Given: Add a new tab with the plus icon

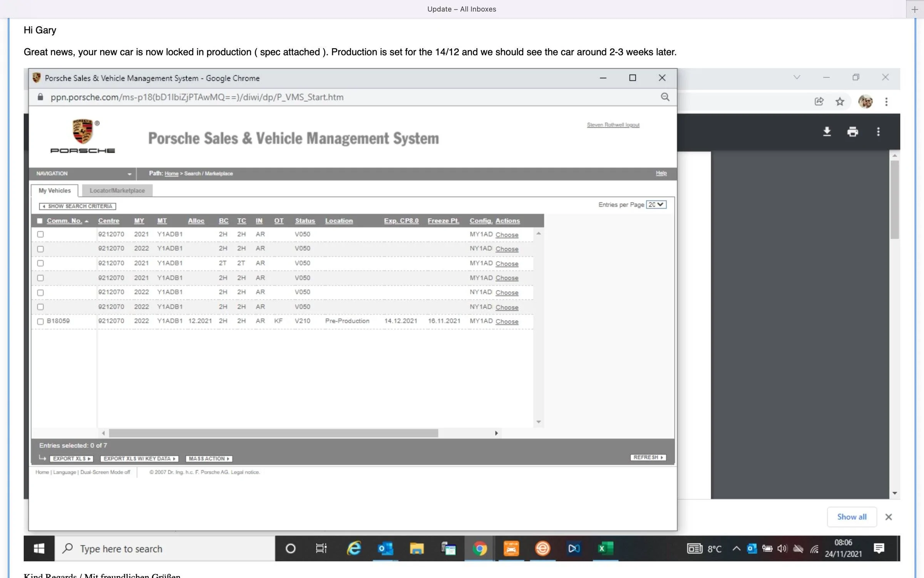Looking at the screenshot, I should tap(915, 9).
